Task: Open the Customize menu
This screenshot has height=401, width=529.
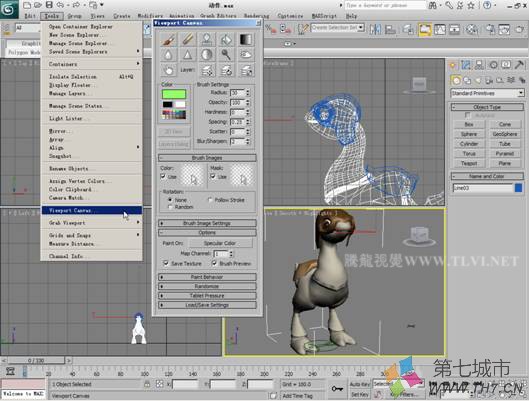Action: (290, 16)
